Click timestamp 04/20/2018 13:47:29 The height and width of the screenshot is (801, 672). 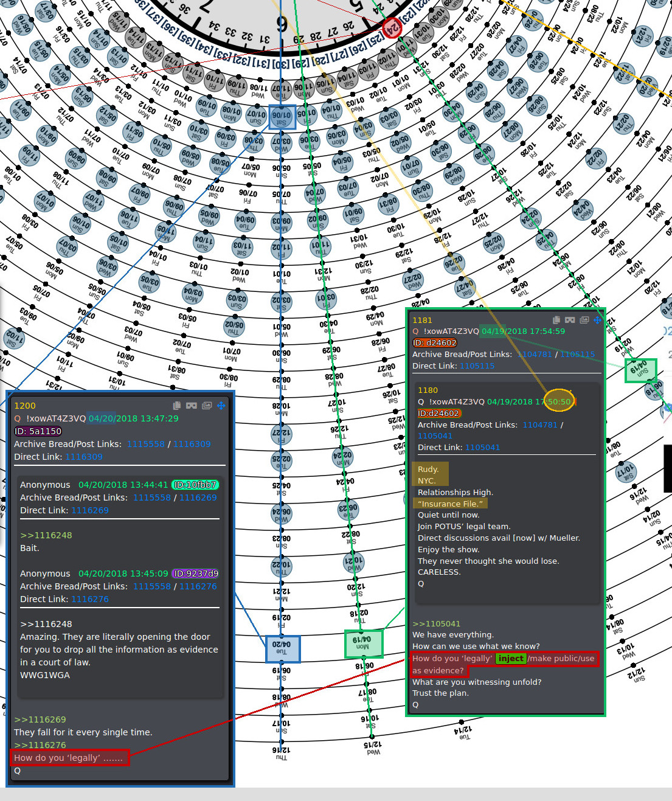(x=134, y=418)
